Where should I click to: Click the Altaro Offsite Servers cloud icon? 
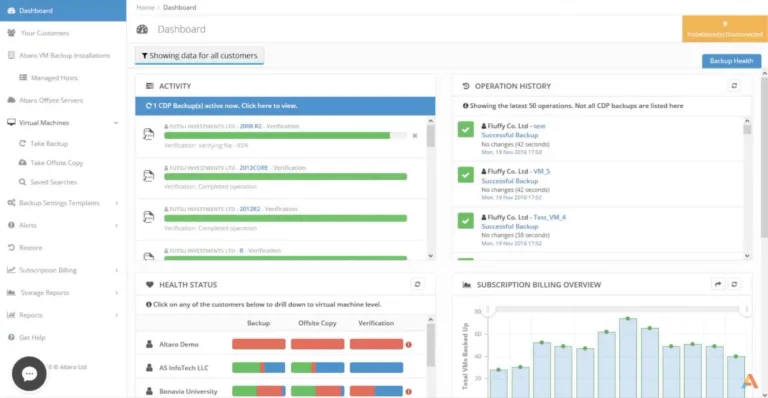tap(11, 100)
